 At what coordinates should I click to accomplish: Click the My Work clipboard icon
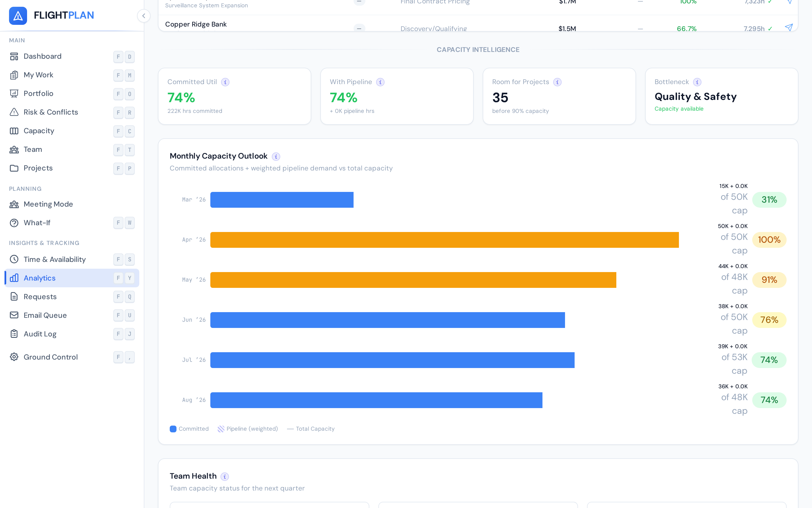tap(14, 75)
